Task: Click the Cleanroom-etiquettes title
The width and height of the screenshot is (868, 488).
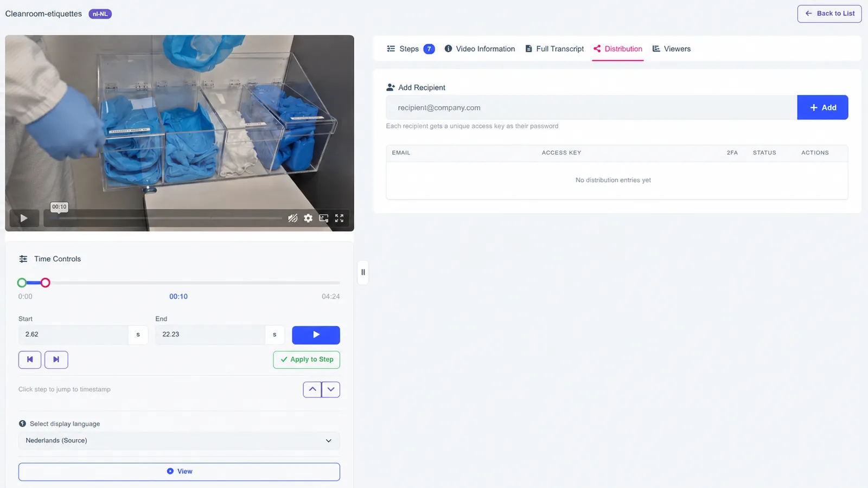Action: point(43,14)
